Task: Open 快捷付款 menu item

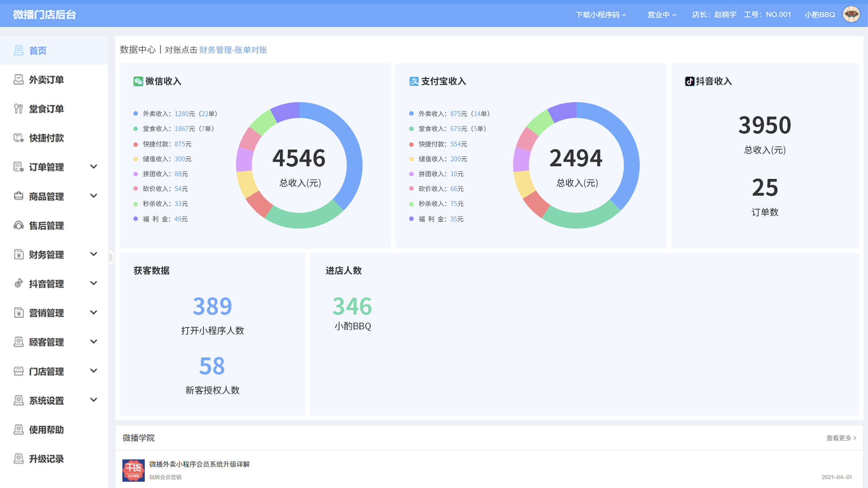Action: pos(54,138)
